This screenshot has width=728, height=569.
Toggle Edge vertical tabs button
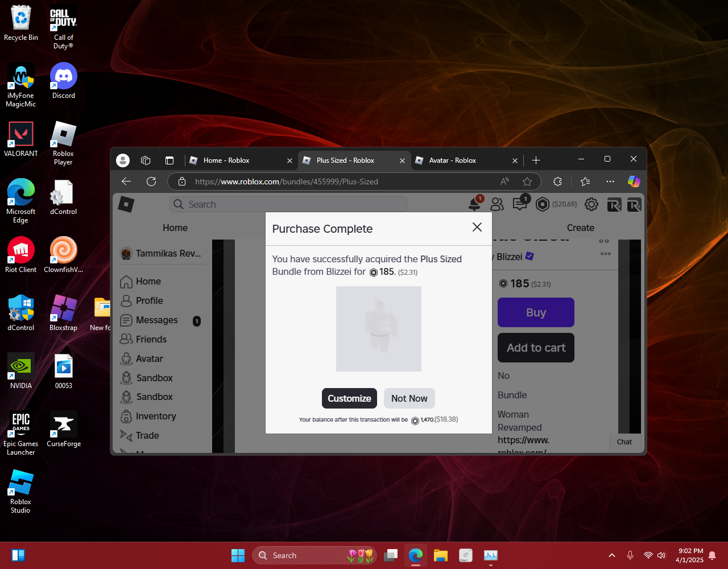[169, 160]
